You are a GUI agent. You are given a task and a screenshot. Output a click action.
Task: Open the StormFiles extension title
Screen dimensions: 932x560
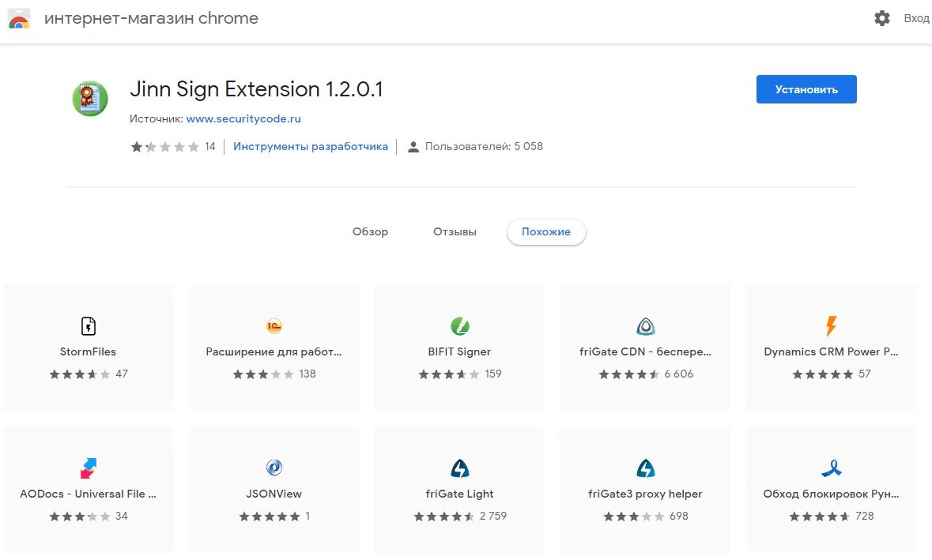click(x=88, y=351)
